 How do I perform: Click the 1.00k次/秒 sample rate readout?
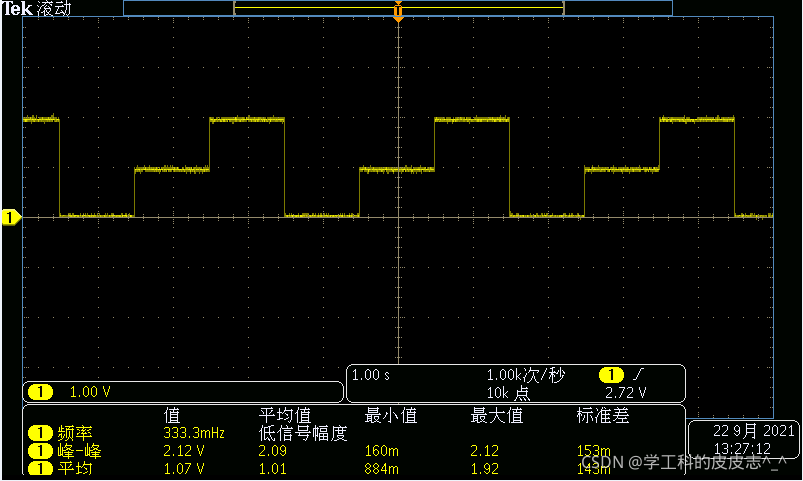(525, 375)
